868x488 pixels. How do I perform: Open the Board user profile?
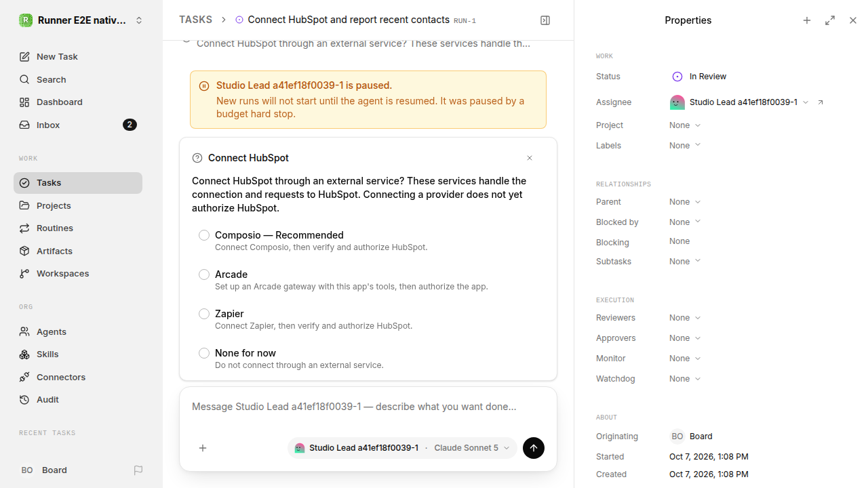[43, 470]
